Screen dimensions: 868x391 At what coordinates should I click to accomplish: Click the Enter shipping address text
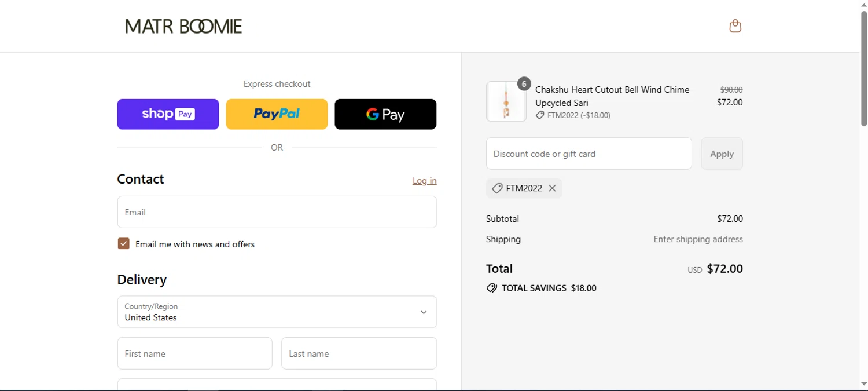click(x=698, y=239)
